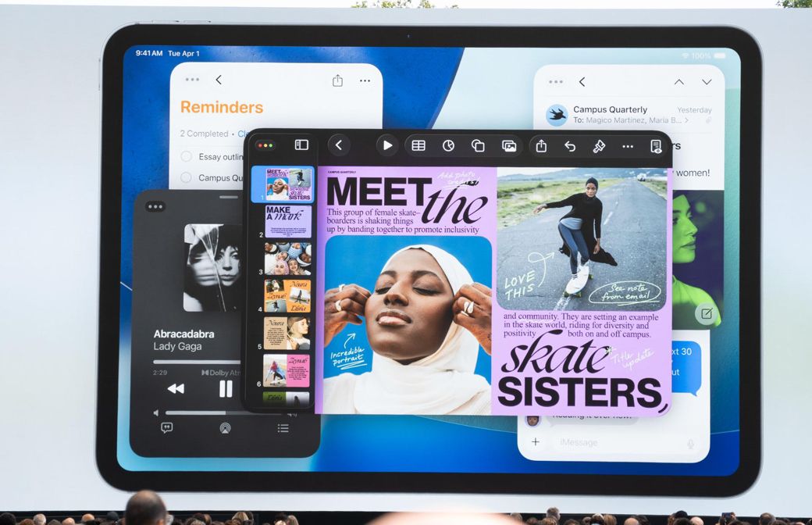This screenshot has width=812, height=525.
Task: Click the skateboarder photo on the slide
Action: [582, 238]
